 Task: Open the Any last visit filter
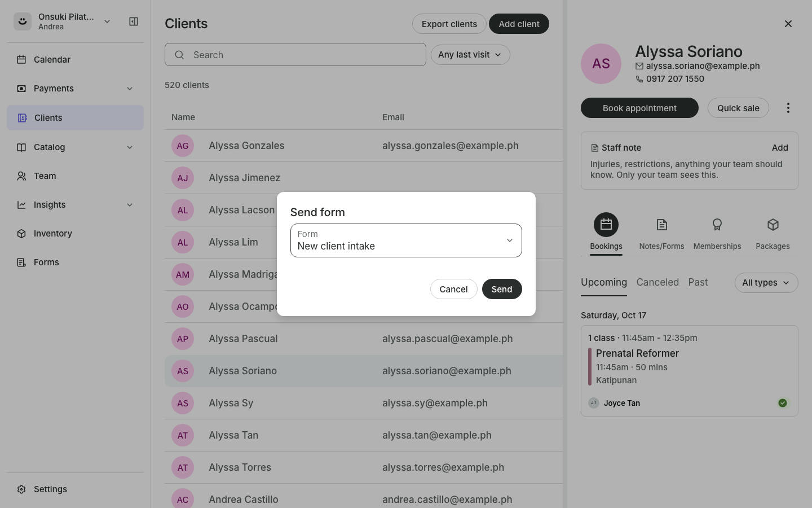[x=470, y=55]
